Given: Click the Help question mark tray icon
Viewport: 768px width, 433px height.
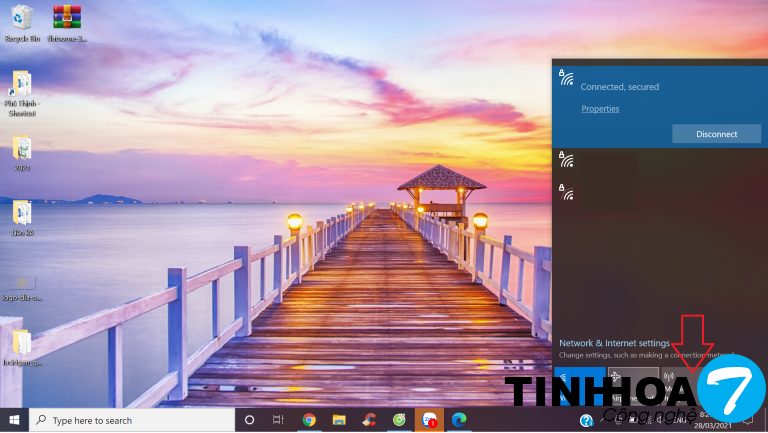Looking at the screenshot, I should pos(585,420).
